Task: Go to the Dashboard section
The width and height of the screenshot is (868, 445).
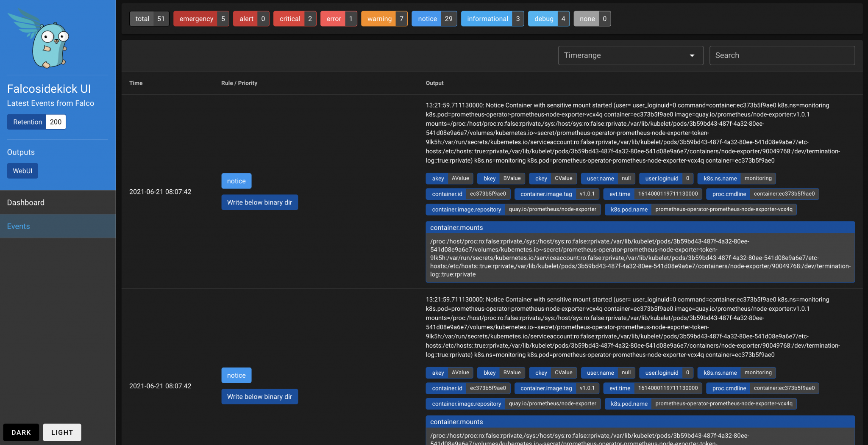Action: pos(26,202)
